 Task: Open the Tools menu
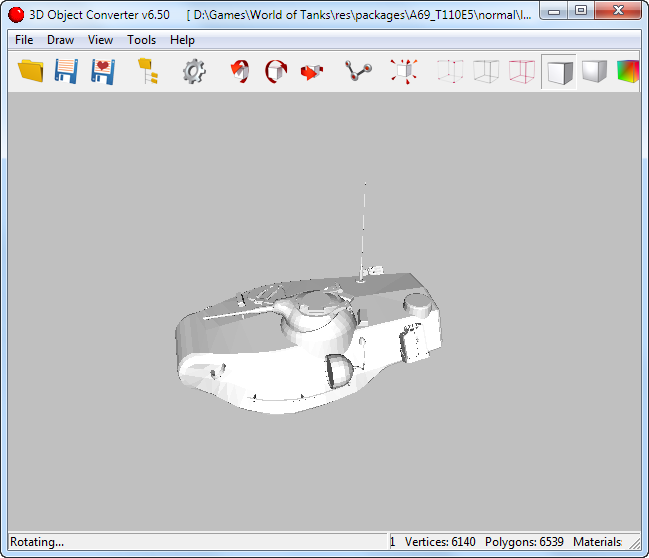tap(142, 40)
